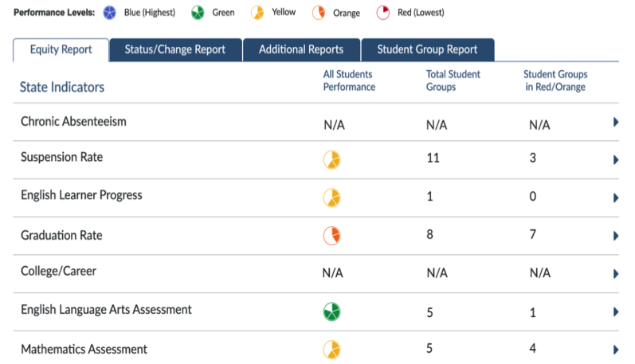635x364 pixels.
Task: Click Graduation Rate orange performance icon
Action: (x=332, y=236)
